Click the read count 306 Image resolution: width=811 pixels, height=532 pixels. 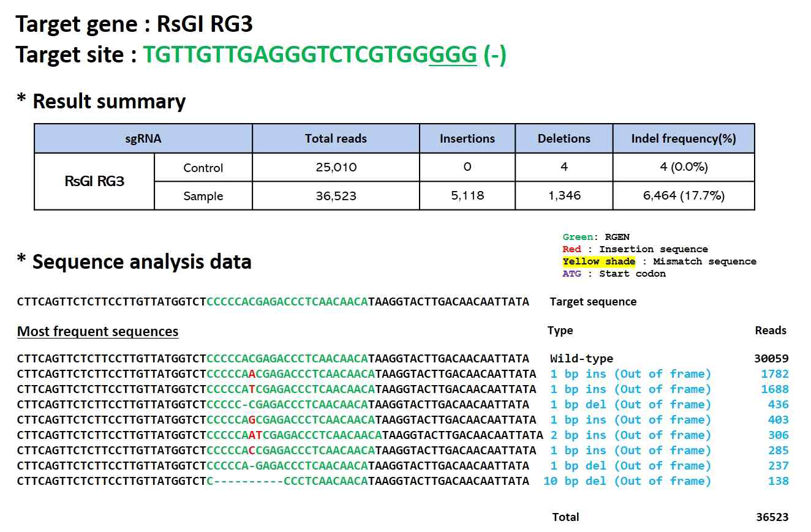[779, 435]
